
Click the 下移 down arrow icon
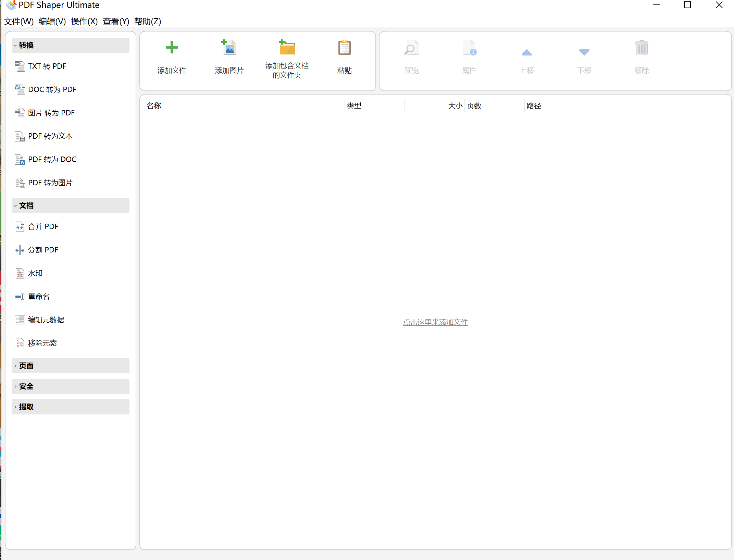[x=584, y=52]
